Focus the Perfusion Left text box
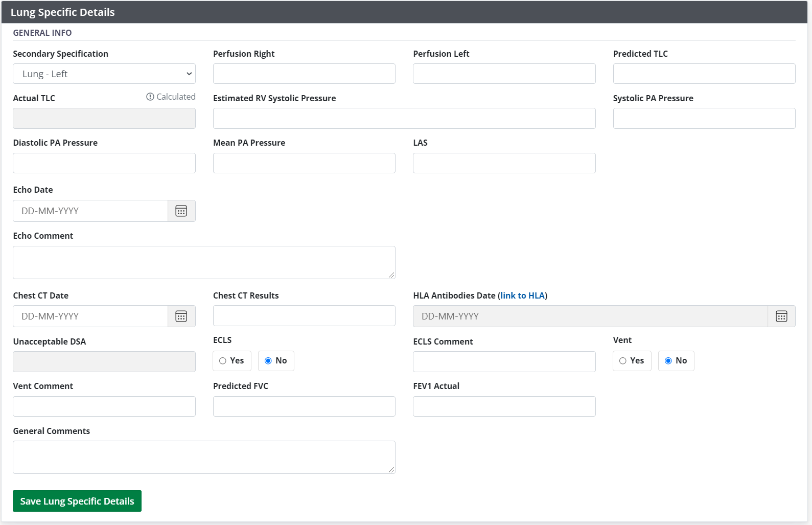812x525 pixels. (x=504, y=74)
